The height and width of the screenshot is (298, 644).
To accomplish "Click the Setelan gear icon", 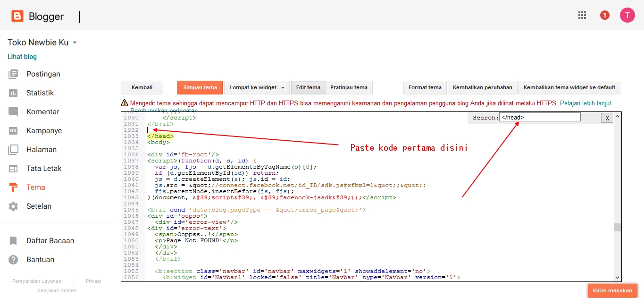I will click(x=13, y=206).
